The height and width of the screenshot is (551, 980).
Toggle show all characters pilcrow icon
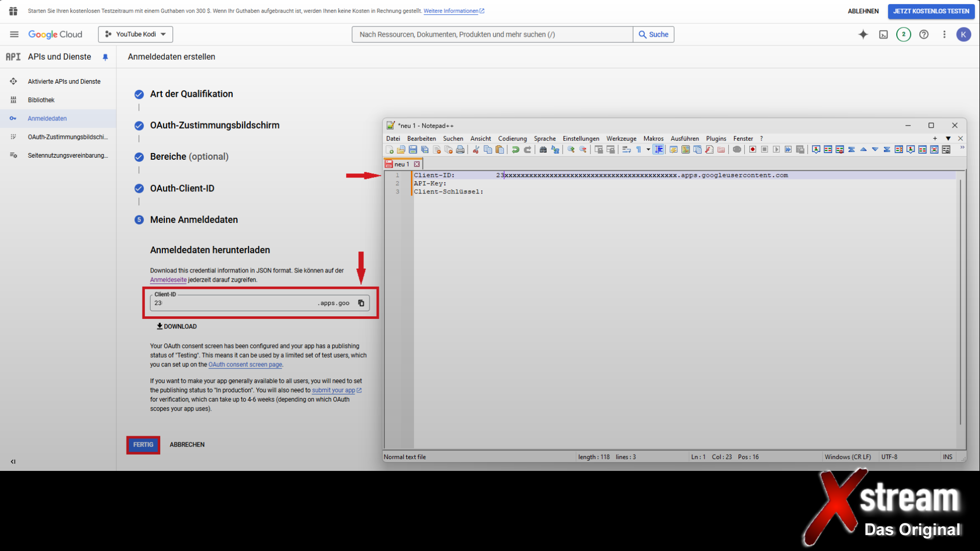639,149
